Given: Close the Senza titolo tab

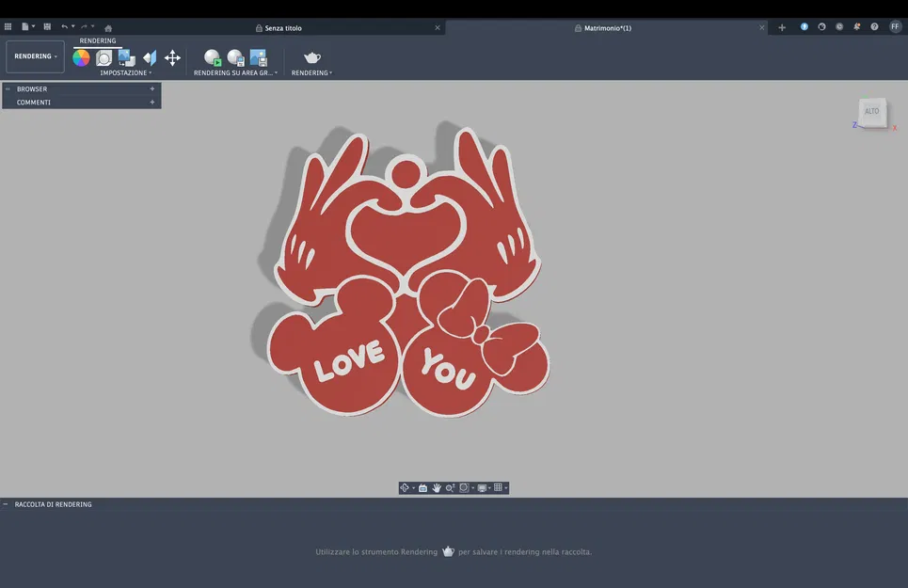Looking at the screenshot, I should [x=438, y=28].
